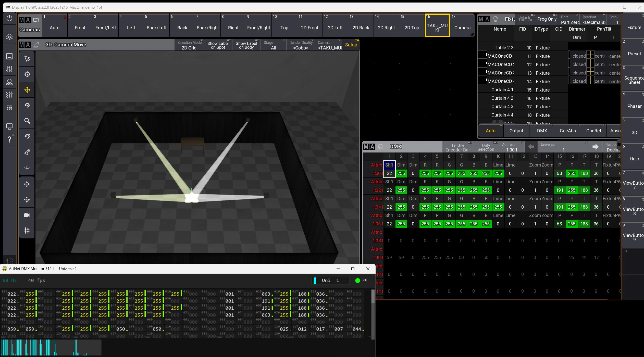Switch to the CueAbs layer tab
Screen dimensions: 644x357
click(x=568, y=131)
